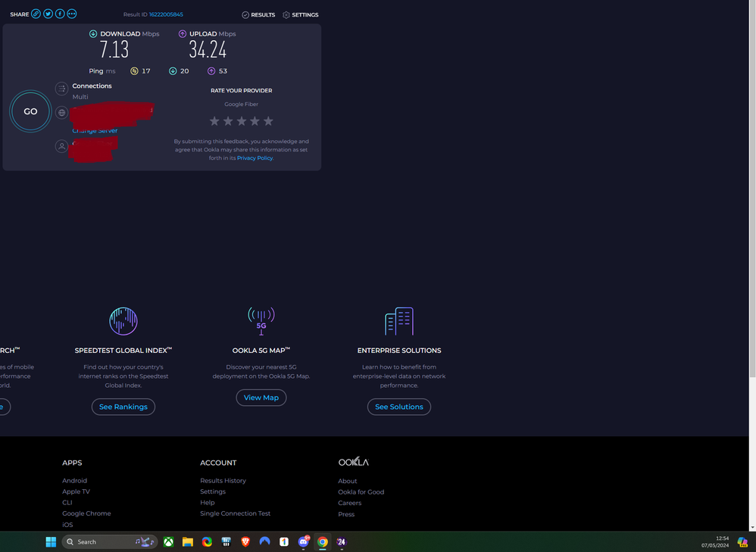The width and height of the screenshot is (756, 552).
Task: Open the Brave browser from taskbar
Action: (245, 542)
